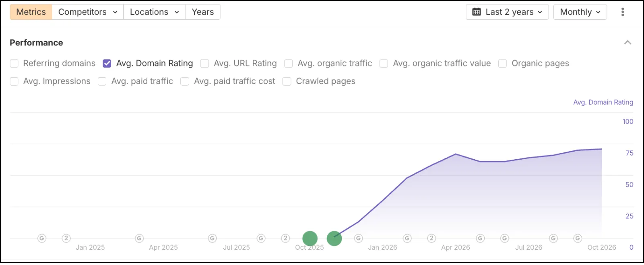The width and height of the screenshot is (644, 265).
Task: Tick the Avg. Impressions checkbox
Action: click(14, 82)
